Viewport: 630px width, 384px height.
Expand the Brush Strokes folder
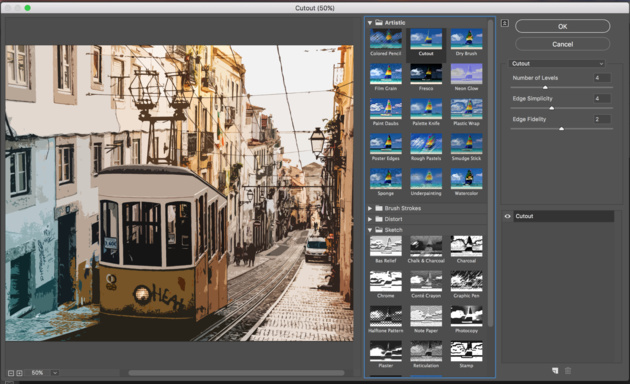coord(370,208)
